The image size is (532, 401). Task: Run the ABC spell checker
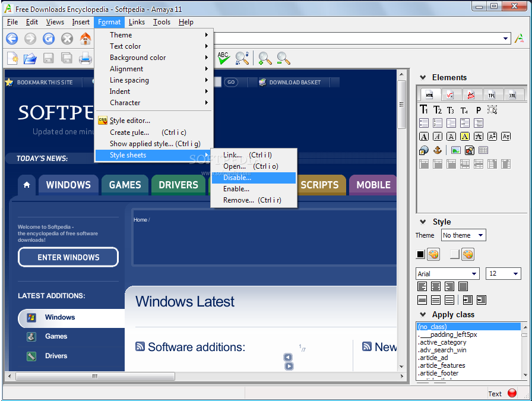224,58
